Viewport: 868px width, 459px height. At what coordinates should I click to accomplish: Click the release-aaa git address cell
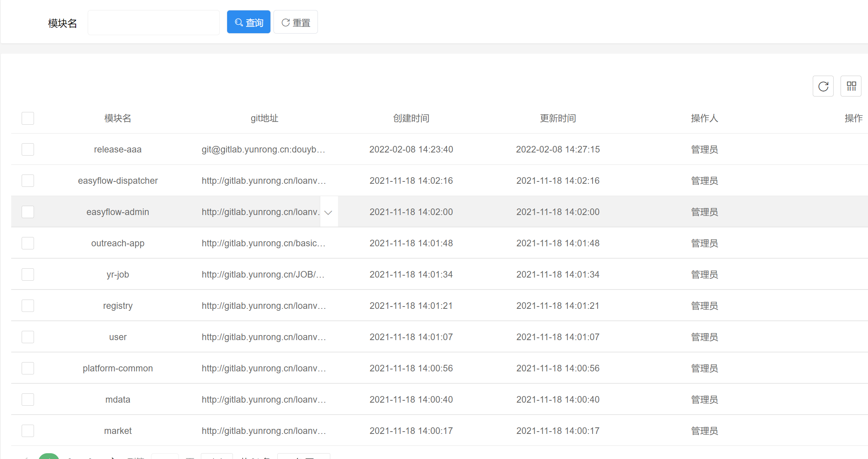pos(263,149)
